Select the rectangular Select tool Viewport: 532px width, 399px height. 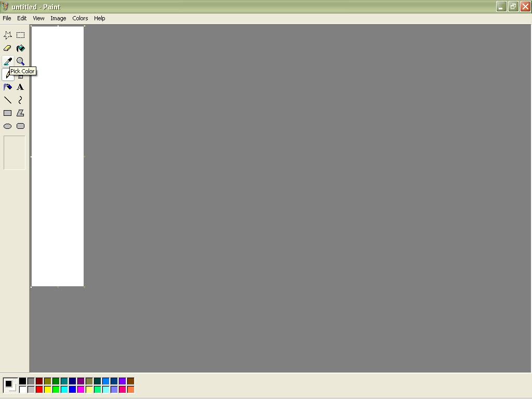coord(20,35)
